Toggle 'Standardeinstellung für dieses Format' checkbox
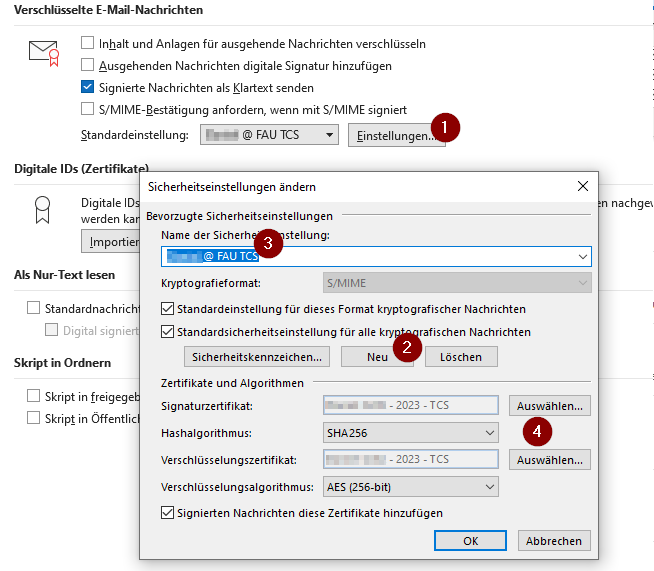The width and height of the screenshot is (654, 571). click(168, 309)
